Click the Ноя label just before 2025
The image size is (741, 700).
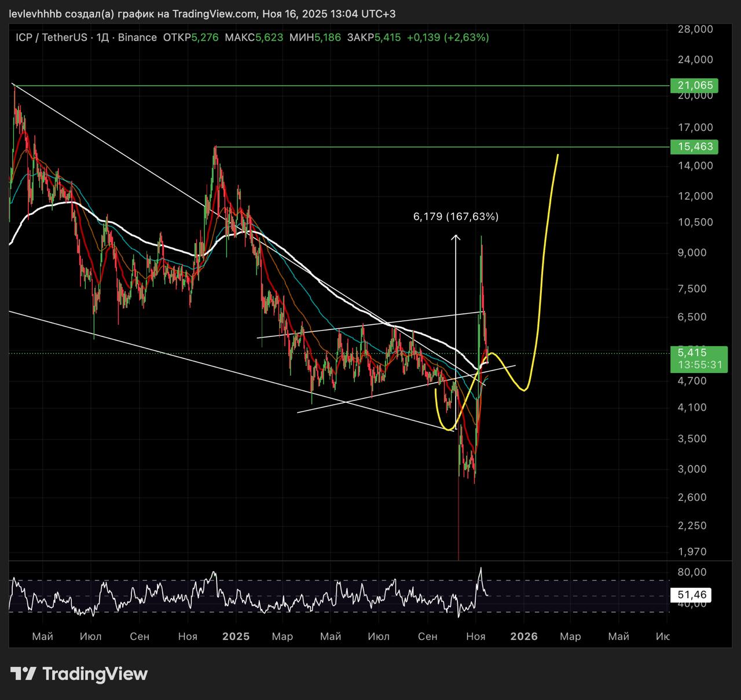188,636
